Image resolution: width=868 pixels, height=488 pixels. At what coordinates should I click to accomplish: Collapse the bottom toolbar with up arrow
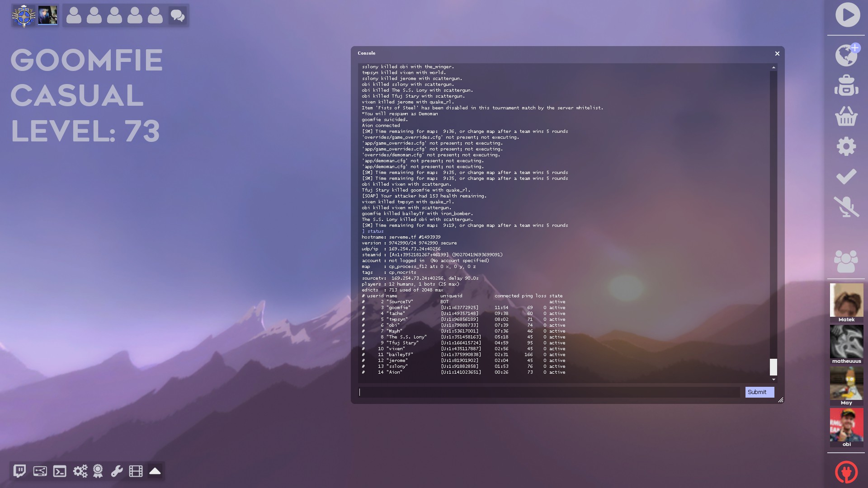point(155,471)
